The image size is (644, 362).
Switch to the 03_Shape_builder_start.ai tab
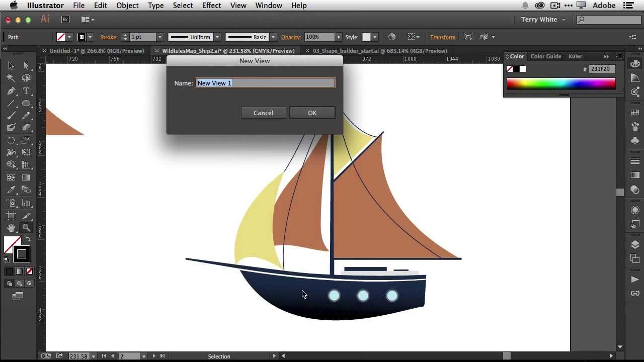click(380, 51)
